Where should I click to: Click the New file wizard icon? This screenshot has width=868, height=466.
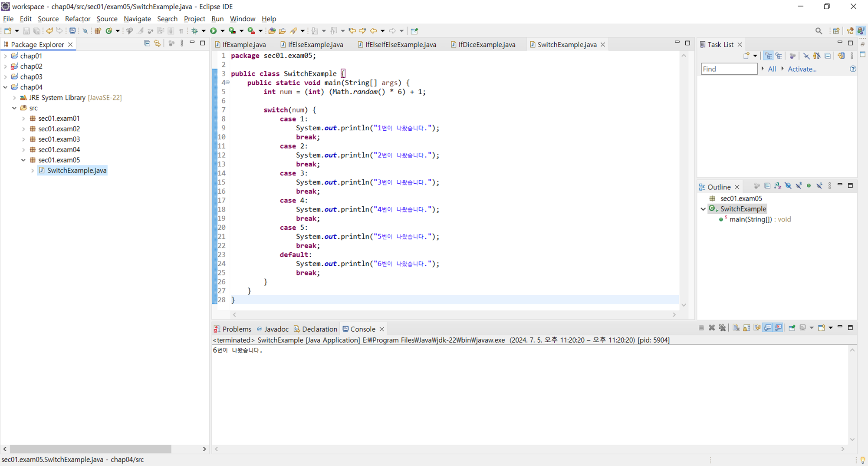point(7,31)
